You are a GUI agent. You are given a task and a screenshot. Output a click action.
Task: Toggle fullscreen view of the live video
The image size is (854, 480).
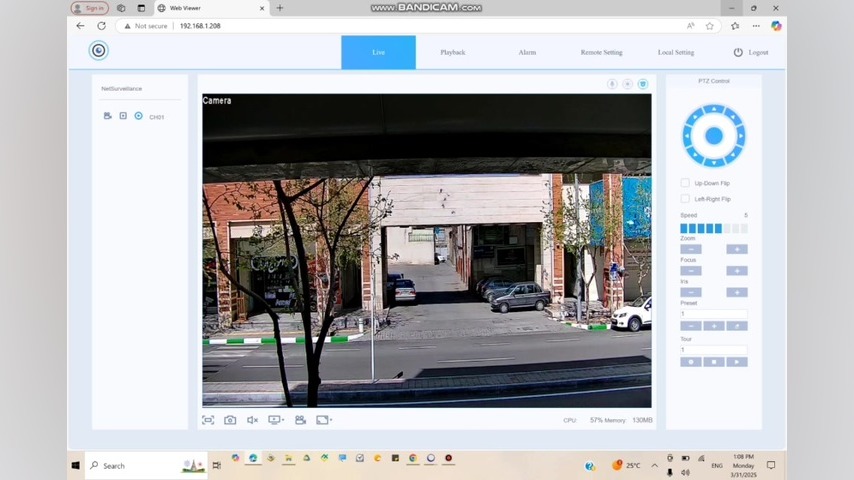point(208,420)
